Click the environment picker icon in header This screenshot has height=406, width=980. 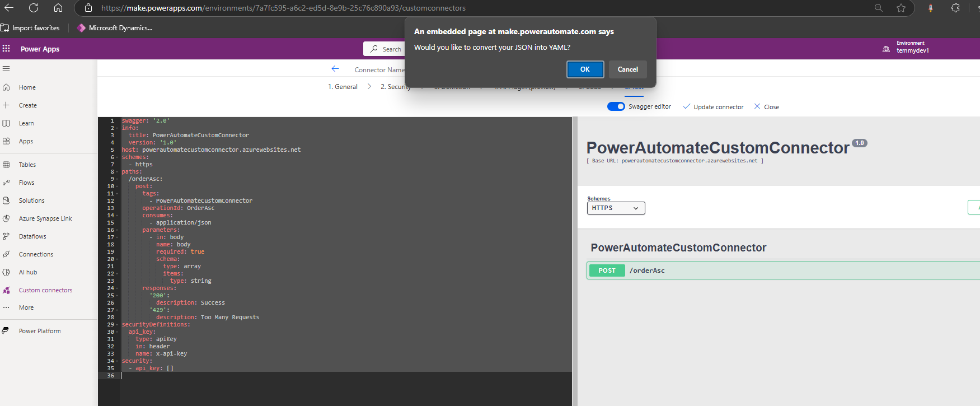pyautogui.click(x=886, y=49)
